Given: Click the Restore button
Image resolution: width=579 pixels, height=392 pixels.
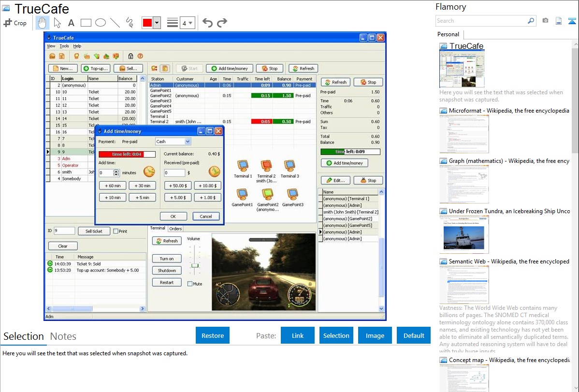Looking at the screenshot, I should click(x=213, y=335).
